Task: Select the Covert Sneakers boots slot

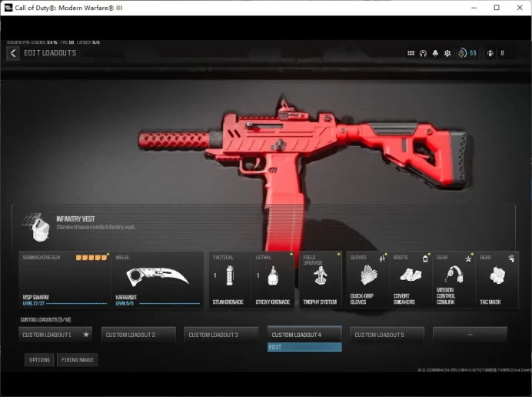Action: pyautogui.click(x=411, y=279)
